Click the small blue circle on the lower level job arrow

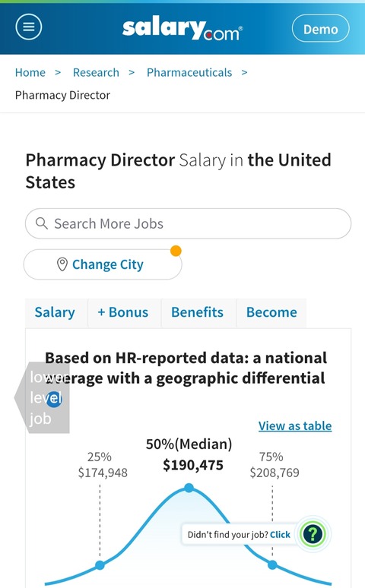54,400
